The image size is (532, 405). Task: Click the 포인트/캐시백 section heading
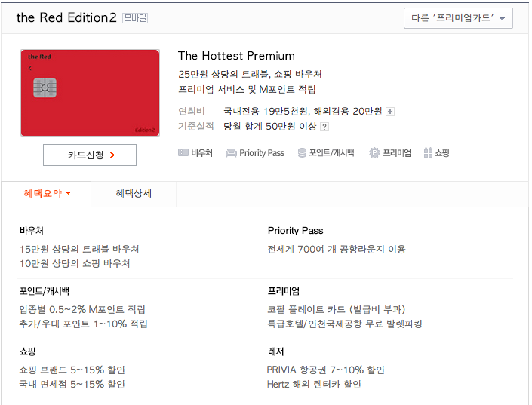[45, 291]
